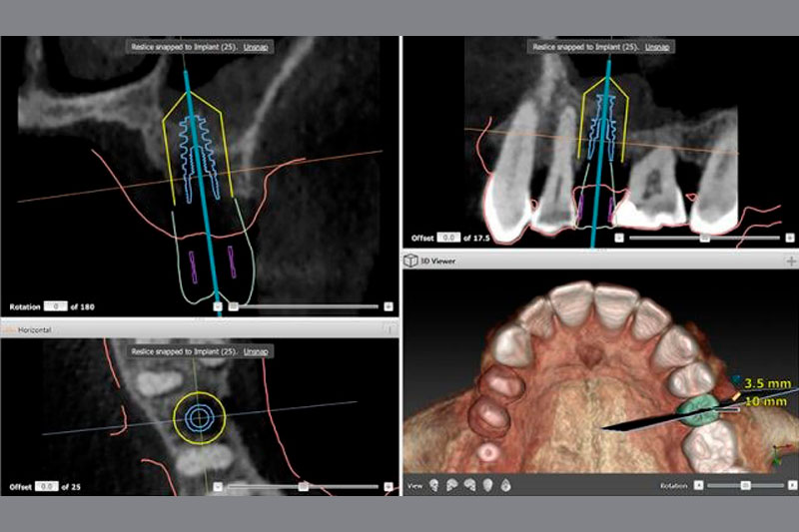This screenshot has width=799, height=532.
Task: Click the Offset field showing of 17.5
Action: [450, 238]
